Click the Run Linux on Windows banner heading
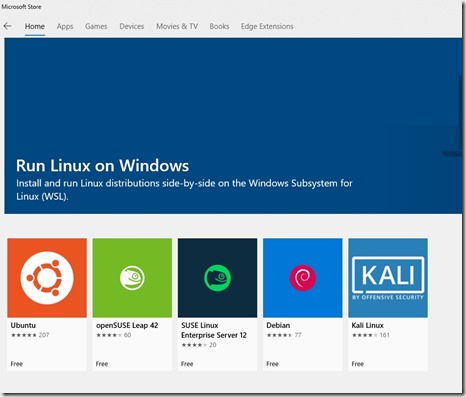The width and height of the screenshot is (466, 397). coord(103,166)
